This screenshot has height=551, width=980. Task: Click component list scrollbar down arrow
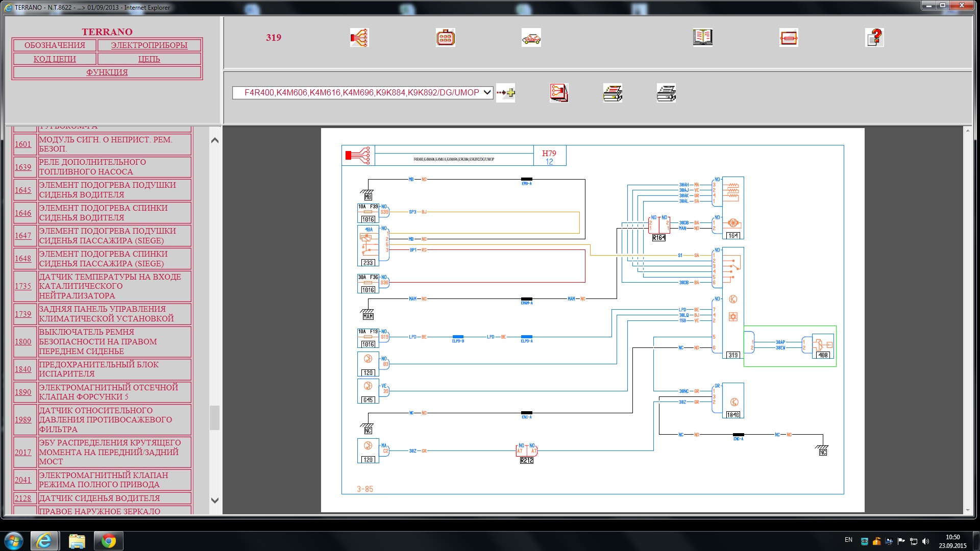click(x=215, y=500)
